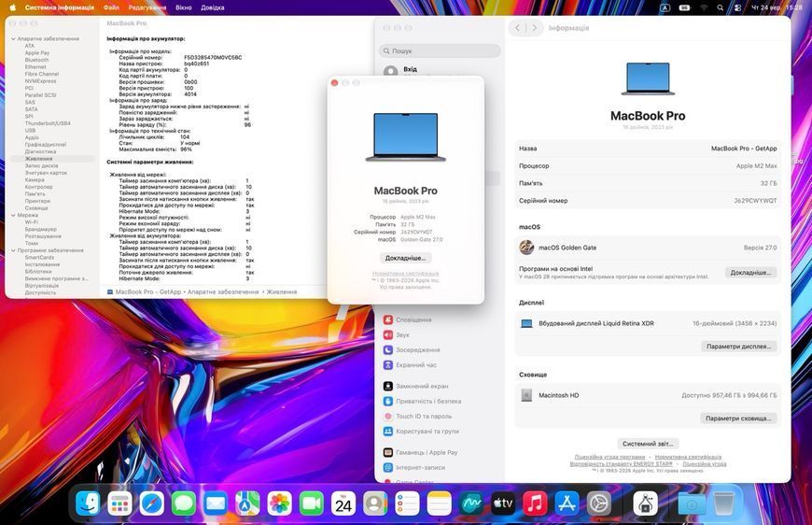This screenshot has height=525, width=812.
Task: Click Докладніше next to Intel programs
Action: pos(750,272)
